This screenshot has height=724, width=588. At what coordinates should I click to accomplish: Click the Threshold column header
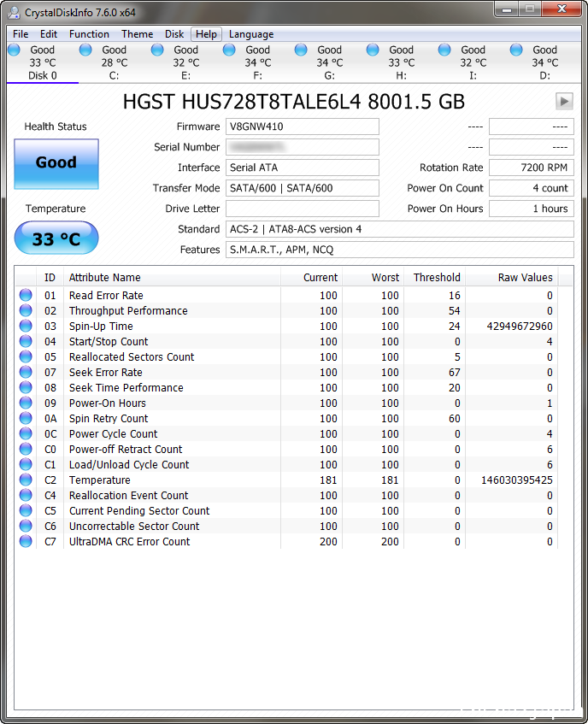[x=435, y=278]
